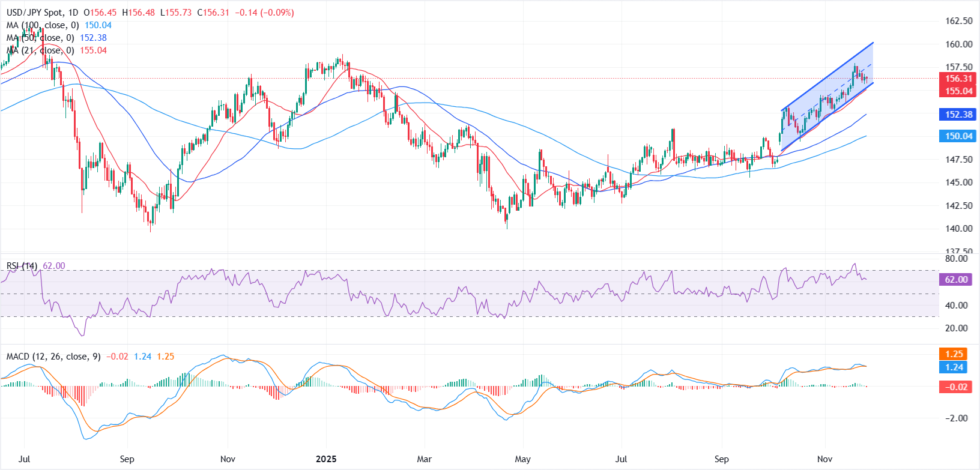Click the blue 152.38 MA price tag
The image size is (980, 470).
[x=958, y=115]
